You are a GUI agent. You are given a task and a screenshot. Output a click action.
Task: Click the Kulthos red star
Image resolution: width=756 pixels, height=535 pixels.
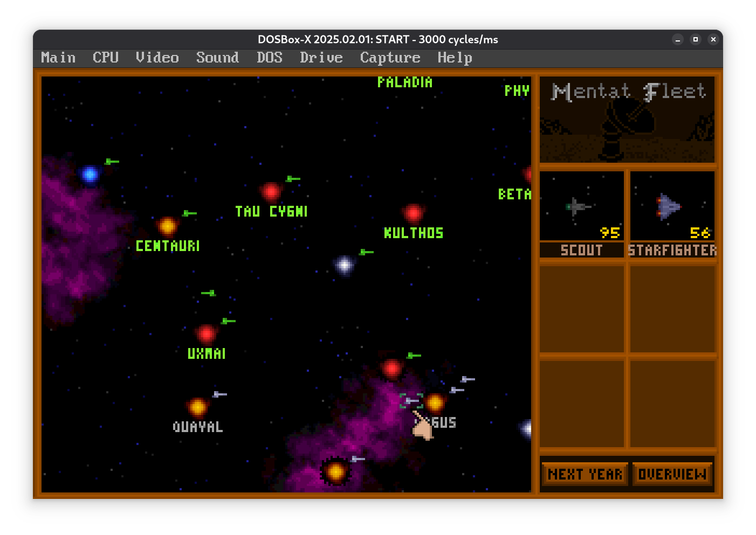click(414, 213)
